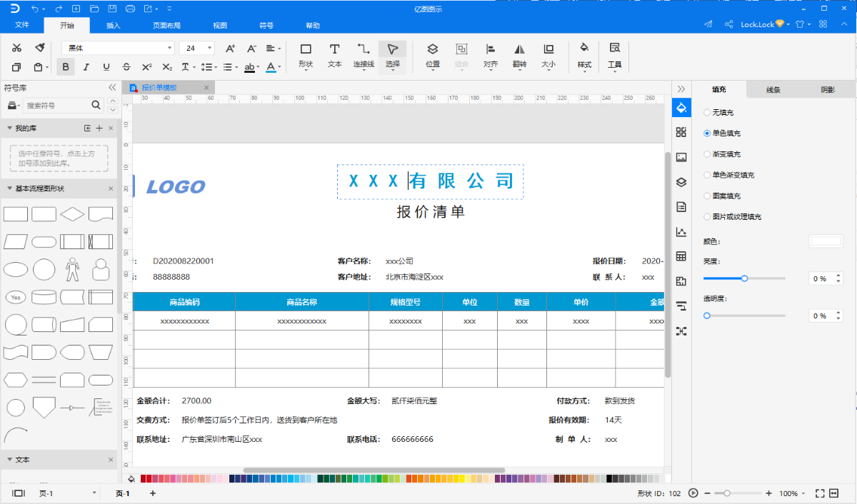Select the Format Painter brush icon
The width and height of the screenshot is (857, 504).
click(40, 48)
